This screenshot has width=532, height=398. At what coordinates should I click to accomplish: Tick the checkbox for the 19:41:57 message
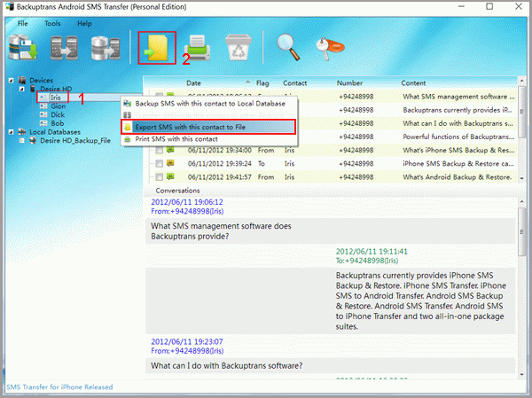[159, 176]
